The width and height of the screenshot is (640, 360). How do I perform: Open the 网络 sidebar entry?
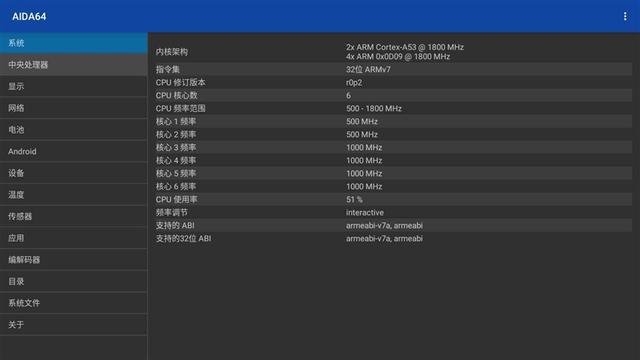73,108
